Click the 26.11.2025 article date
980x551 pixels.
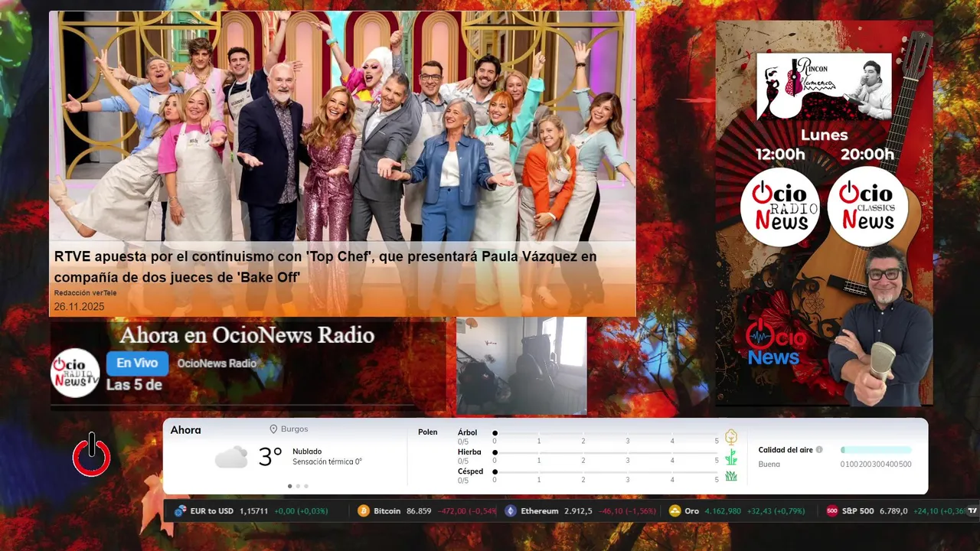coord(79,307)
